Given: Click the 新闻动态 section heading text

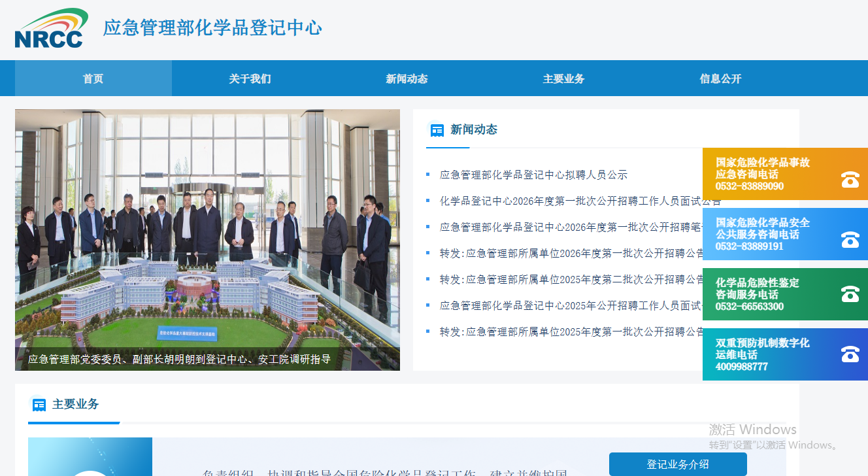Looking at the screenshot, I should pyautogui.click(x=474, y=129).
